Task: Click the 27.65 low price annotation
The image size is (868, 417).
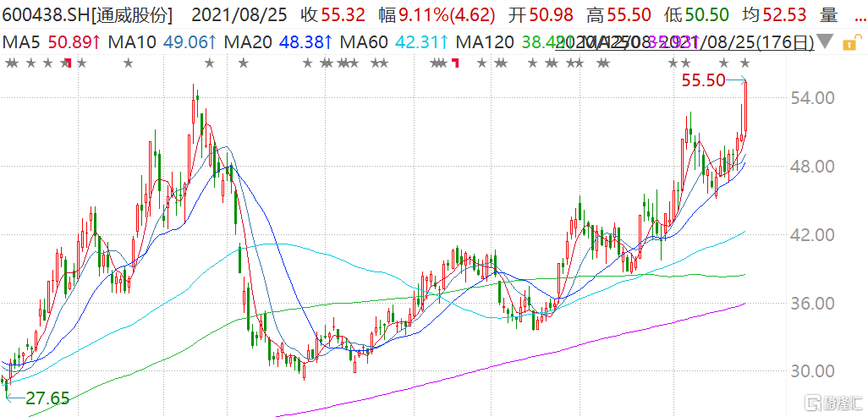Action: [x=47, y=398]
